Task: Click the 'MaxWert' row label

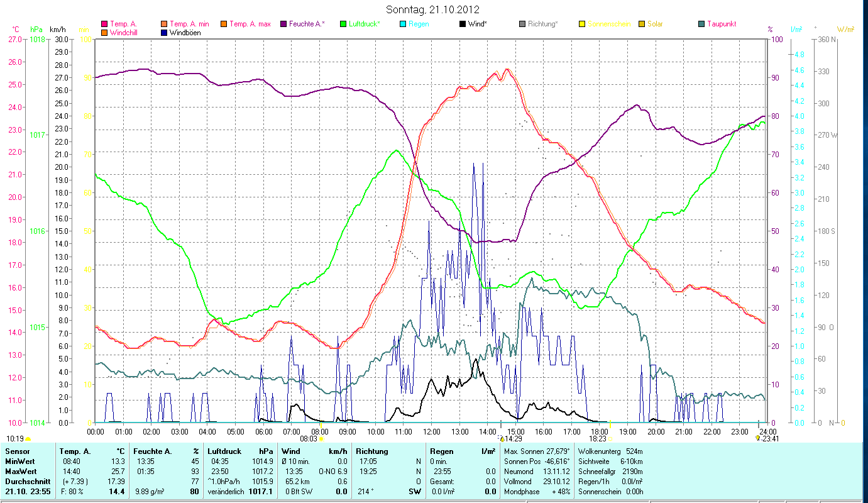Action: (x=21, y=471)
